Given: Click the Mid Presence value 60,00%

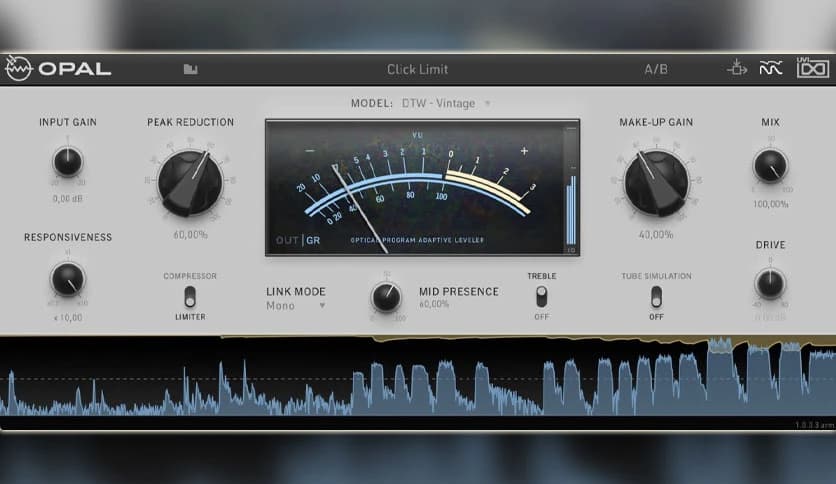Looking at the screenshot, I should pos(434,304).
